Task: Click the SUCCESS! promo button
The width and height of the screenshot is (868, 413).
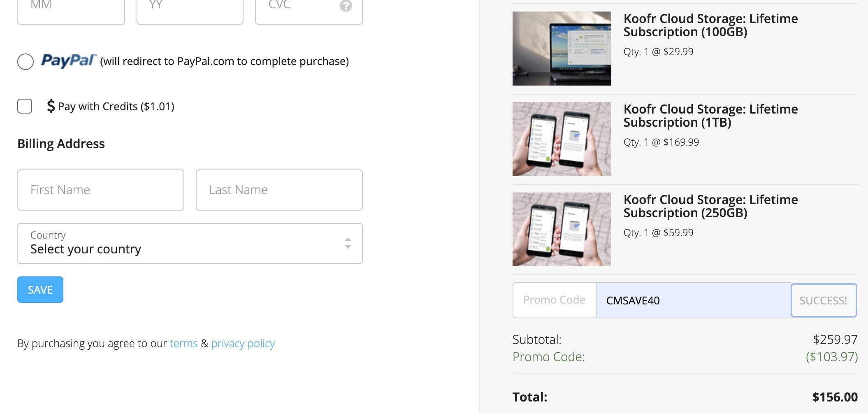Action: pyautogui.click(x=824, y=300)
